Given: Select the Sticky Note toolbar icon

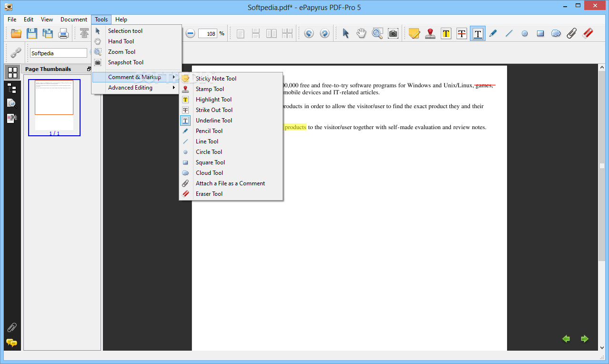Looking at the screenshot, I should [x=414, y=33].
